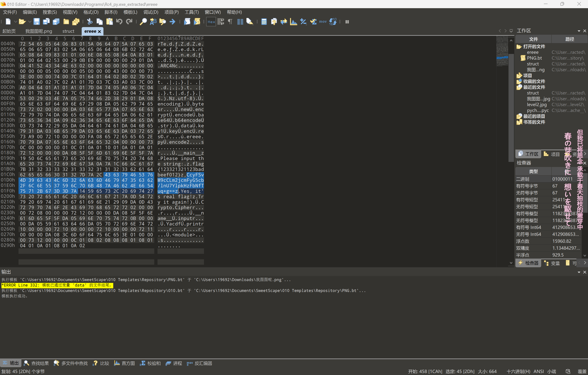
Task: Cut selected bytes with the scissors icon
Action: point(90,22)
